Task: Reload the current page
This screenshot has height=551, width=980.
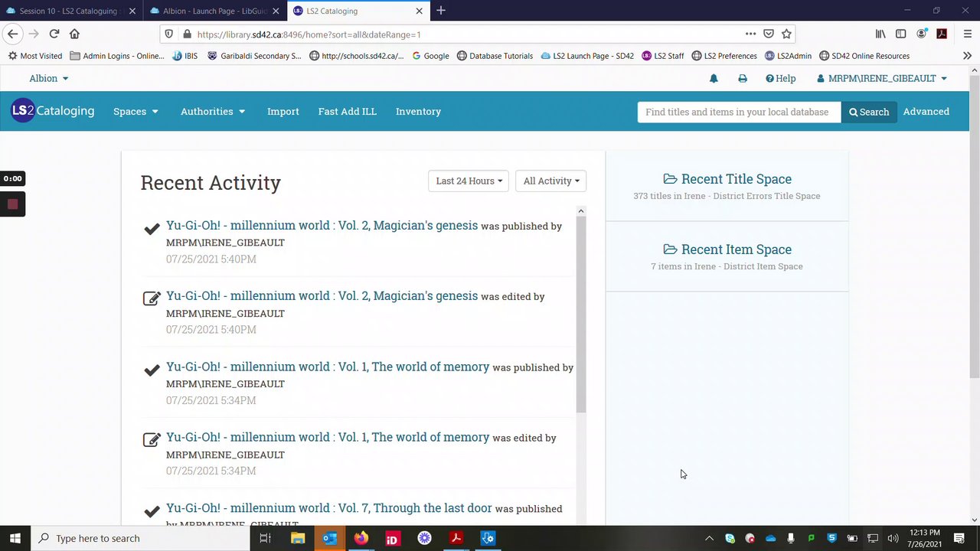Action: point(54,34)
